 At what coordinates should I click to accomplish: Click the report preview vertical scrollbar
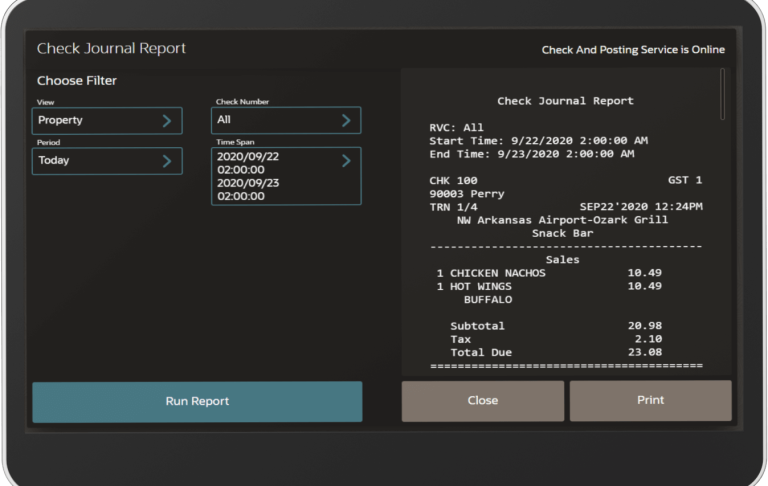click(x=723, y=95)
